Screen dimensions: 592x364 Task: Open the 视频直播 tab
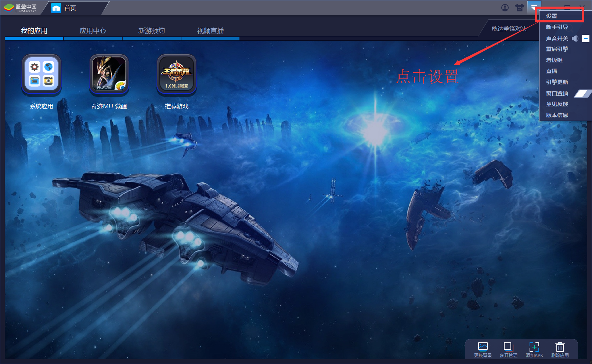click(x=210, y=31)
